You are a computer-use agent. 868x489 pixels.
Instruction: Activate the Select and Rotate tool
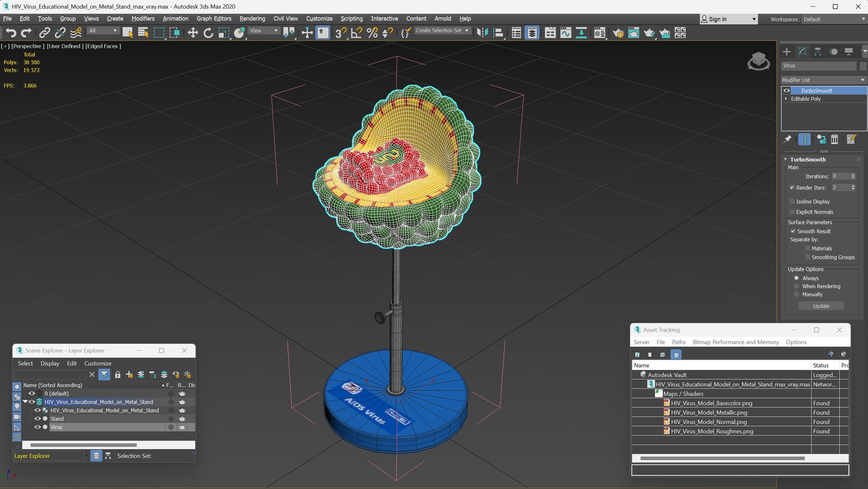click(x=208, y=33)
